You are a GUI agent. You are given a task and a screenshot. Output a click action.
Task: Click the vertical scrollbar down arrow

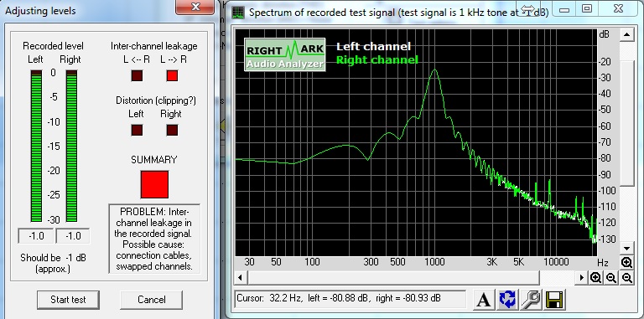pos(626,248)
